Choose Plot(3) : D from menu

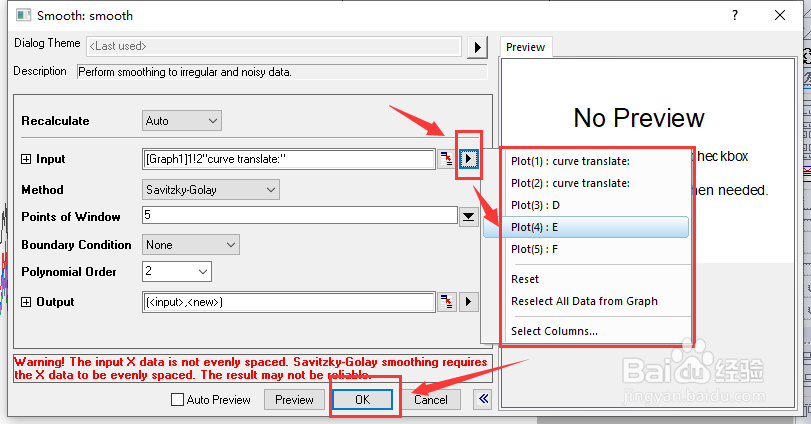[x=587, y=205]
